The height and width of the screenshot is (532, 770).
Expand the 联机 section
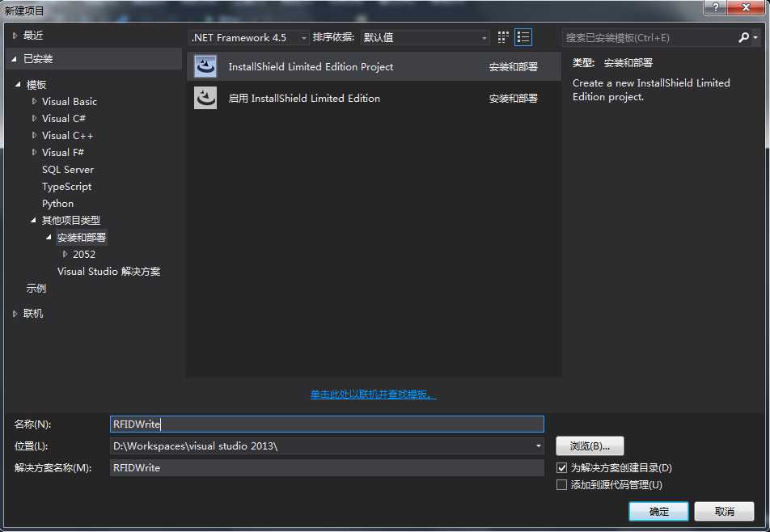15,313
